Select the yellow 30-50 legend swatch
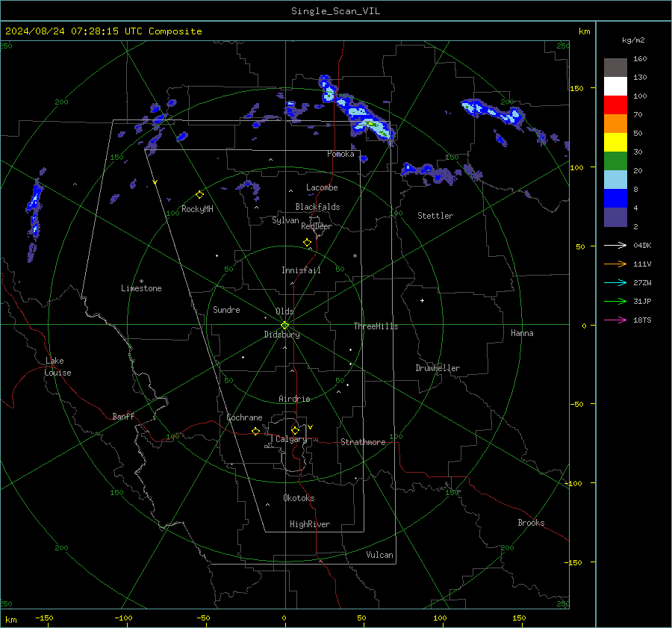 pos(615,143)
